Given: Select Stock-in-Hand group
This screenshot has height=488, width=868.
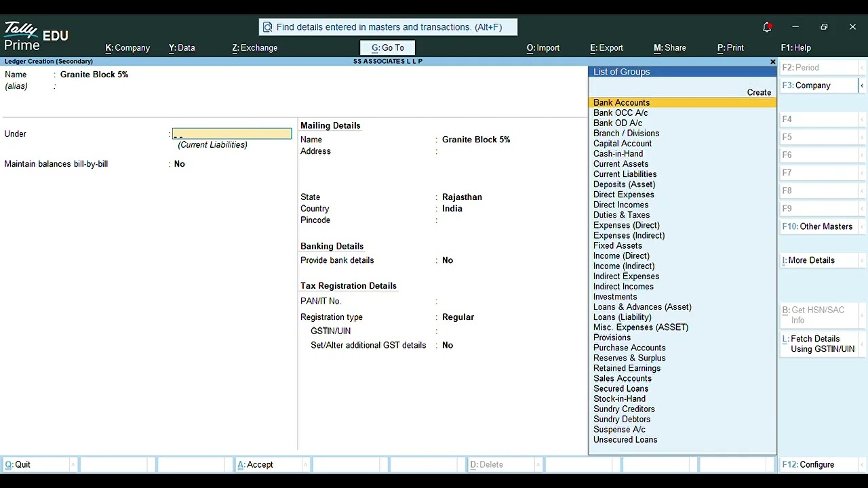Looking at the screenshot, I should [682, 399].
